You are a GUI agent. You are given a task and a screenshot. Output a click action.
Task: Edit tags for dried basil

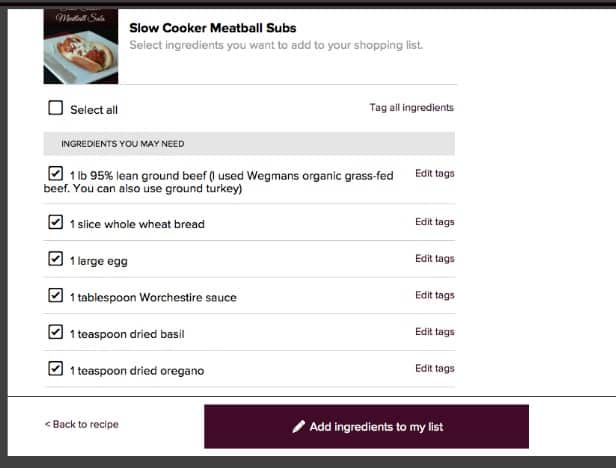click(x=434, y=332)
